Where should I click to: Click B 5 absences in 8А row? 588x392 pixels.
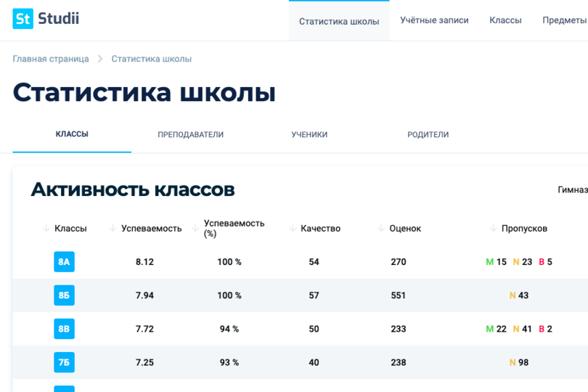pyautogui.click(x=546, y=262)
